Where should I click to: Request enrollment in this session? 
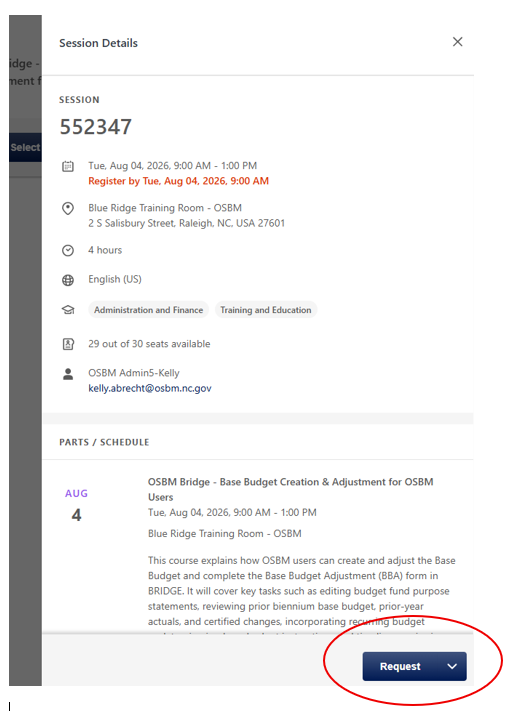point(400,667)
